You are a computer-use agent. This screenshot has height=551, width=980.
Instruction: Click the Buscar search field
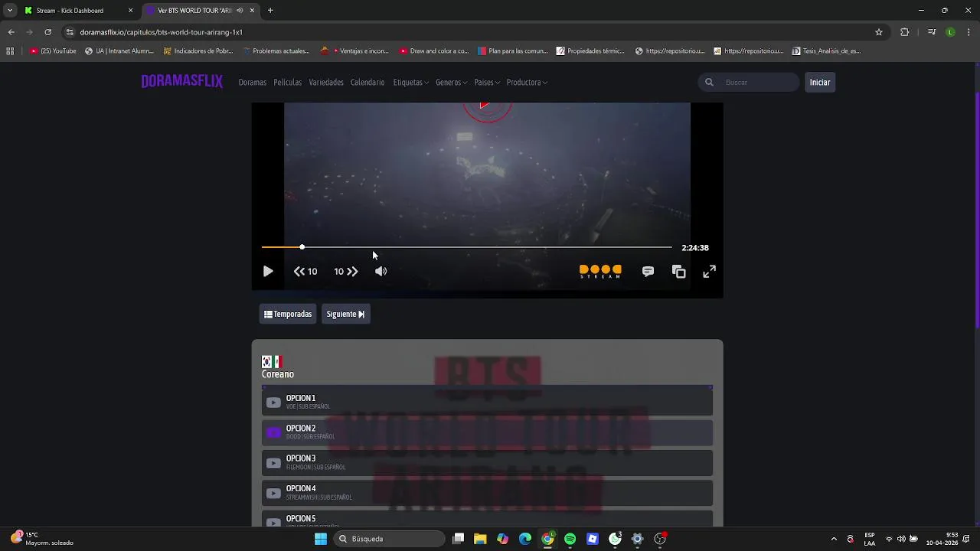[749, 82]
